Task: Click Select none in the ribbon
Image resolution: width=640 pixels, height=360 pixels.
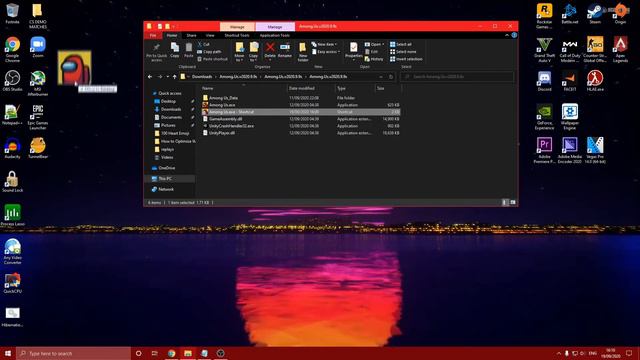Action: pyautogui.click(x=403, y=52)
